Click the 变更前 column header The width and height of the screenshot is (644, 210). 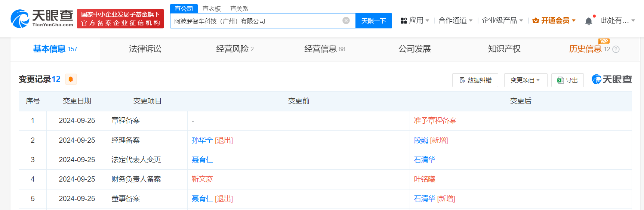pyautogui.click(x=299, y=101)
